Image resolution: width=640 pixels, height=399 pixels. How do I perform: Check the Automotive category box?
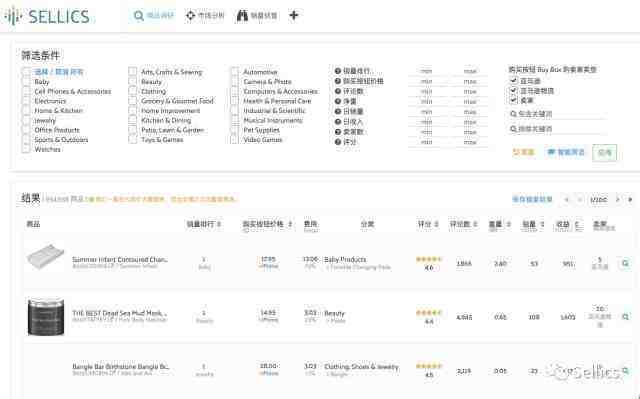(234, 72)
